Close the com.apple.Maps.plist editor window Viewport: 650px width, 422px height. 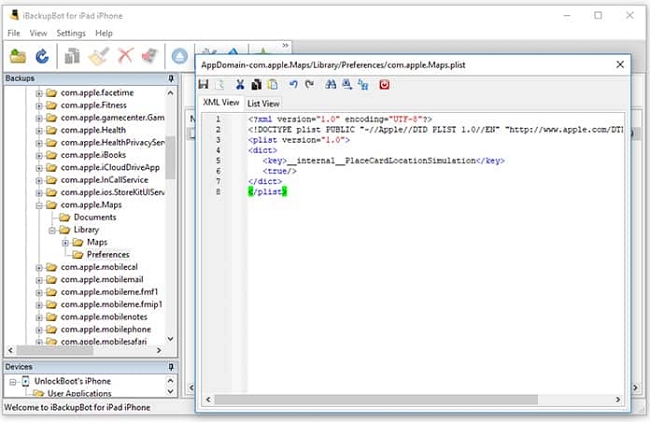[x=619, y=64]
